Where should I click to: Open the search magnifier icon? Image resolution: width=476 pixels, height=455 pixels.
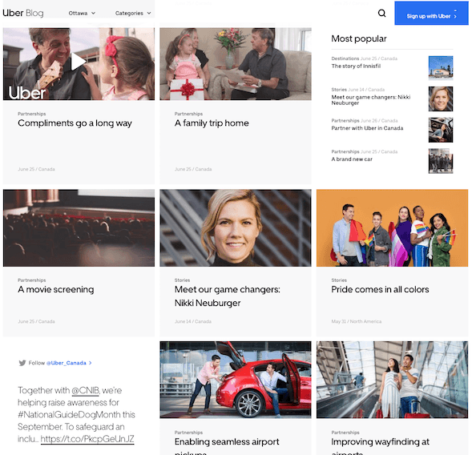[x=381, y=13]
